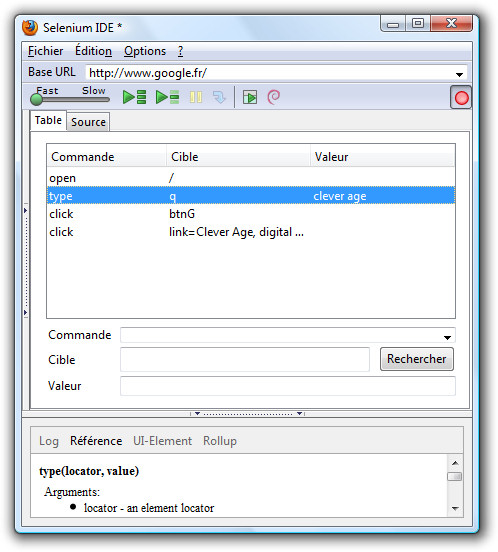Click the Rechercher button

[417, 359]
